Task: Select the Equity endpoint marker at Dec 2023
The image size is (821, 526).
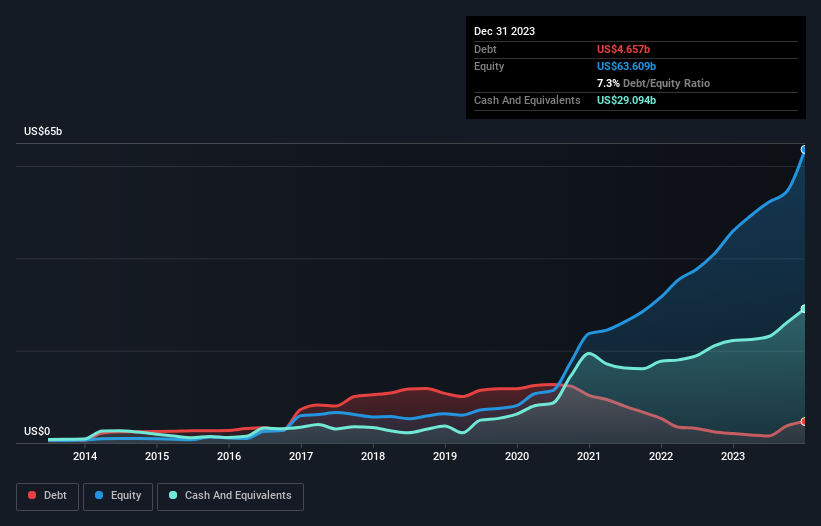Action: [804, 150]
